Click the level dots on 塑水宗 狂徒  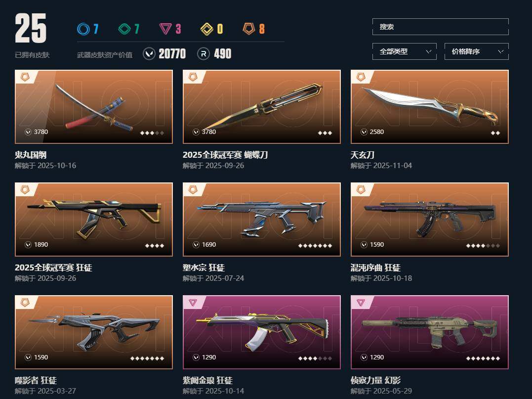[x=315, y=246]
